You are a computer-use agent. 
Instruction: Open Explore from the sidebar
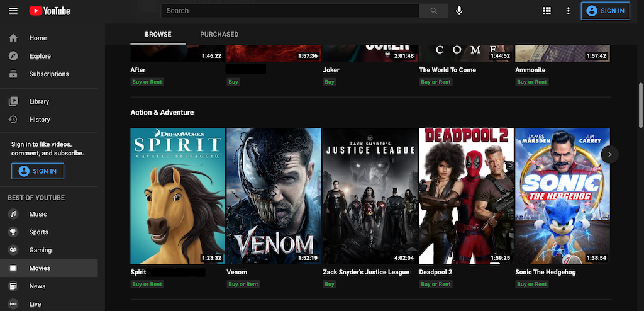(49, 56)
